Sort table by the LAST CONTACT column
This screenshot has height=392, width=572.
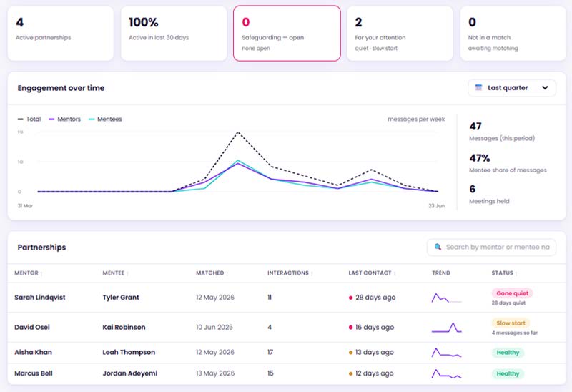pyautogui.click(x=372, y=273)
